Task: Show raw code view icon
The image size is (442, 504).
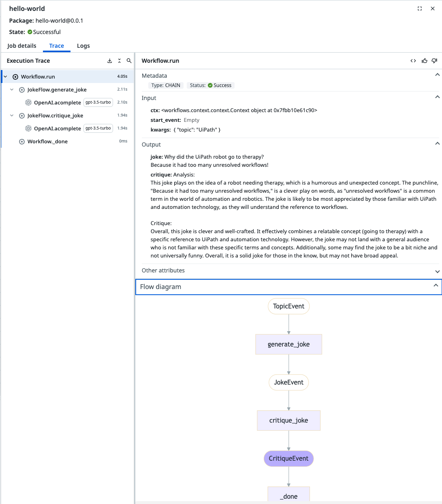Action: (x=413, y=61)
